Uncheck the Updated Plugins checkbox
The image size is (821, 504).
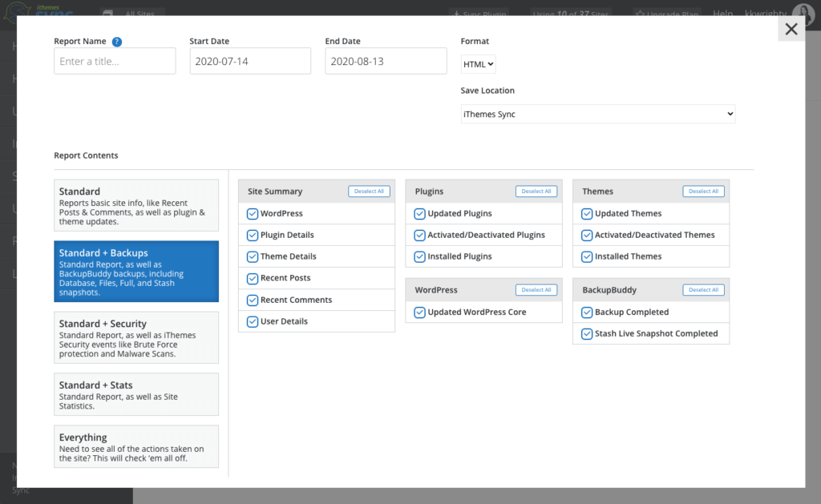click(x=419, y=213)
